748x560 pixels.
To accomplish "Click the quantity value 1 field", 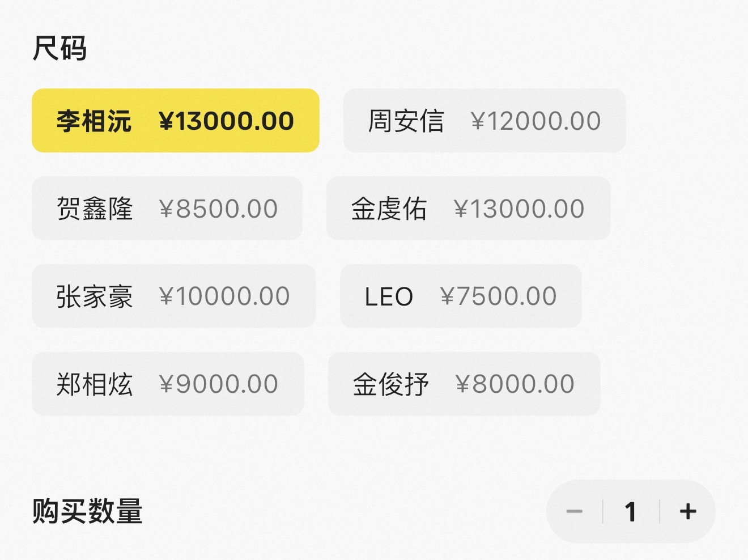I will click(631, 512).
